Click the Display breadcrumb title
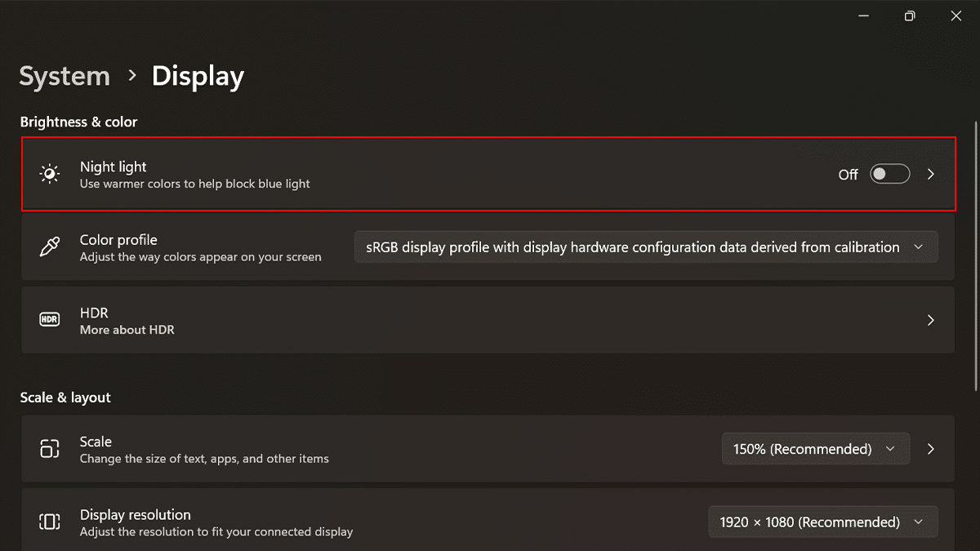Screen dimensions: 980x551 coord(198,76)
